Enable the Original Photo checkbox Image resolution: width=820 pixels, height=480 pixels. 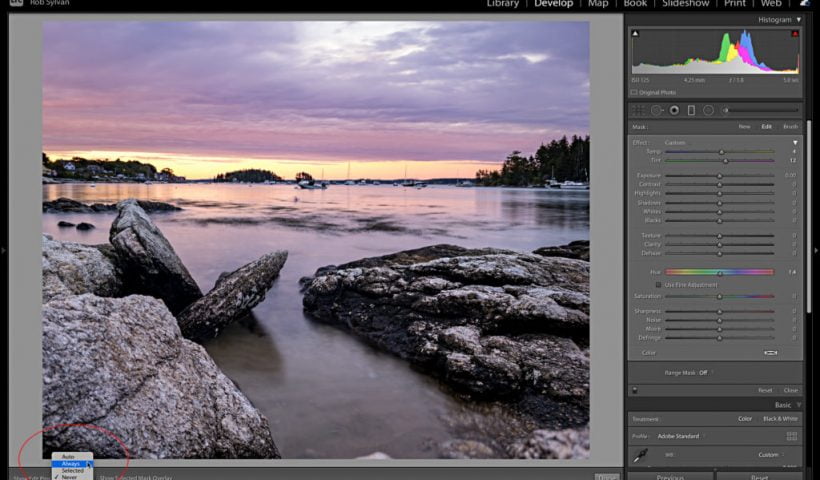[634, 92]
